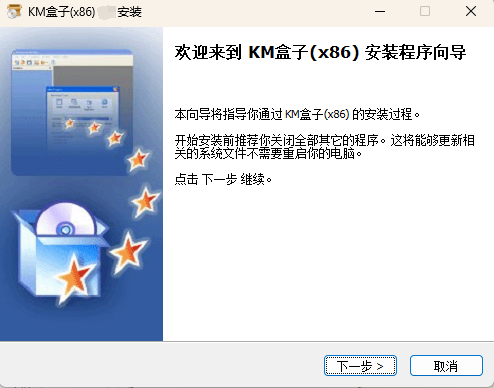494x388 pixels.
Task: Click the small dialog inside the miniature window
Action: [x=82, y=113]
